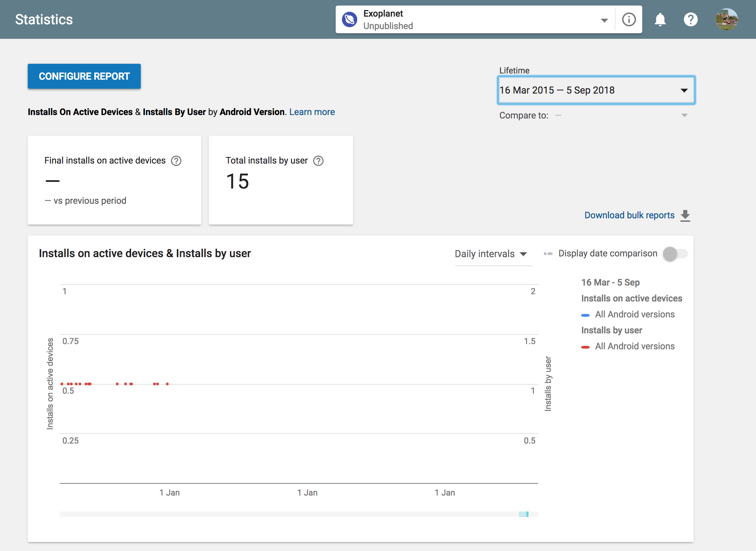Click help icon for Final installs on active devices
This screenshot has height=551, width=756.
tap(176, 161)
